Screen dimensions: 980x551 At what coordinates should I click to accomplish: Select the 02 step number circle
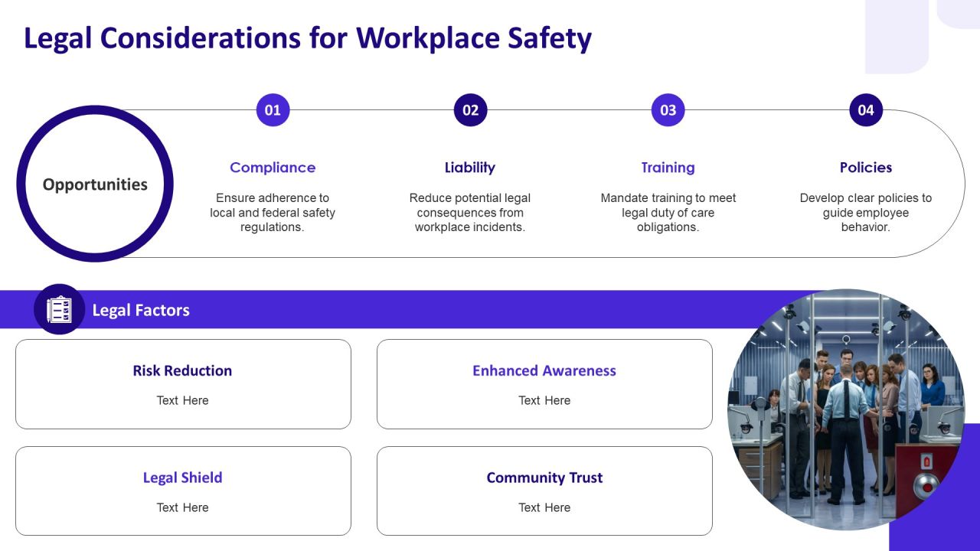(470, 110)
